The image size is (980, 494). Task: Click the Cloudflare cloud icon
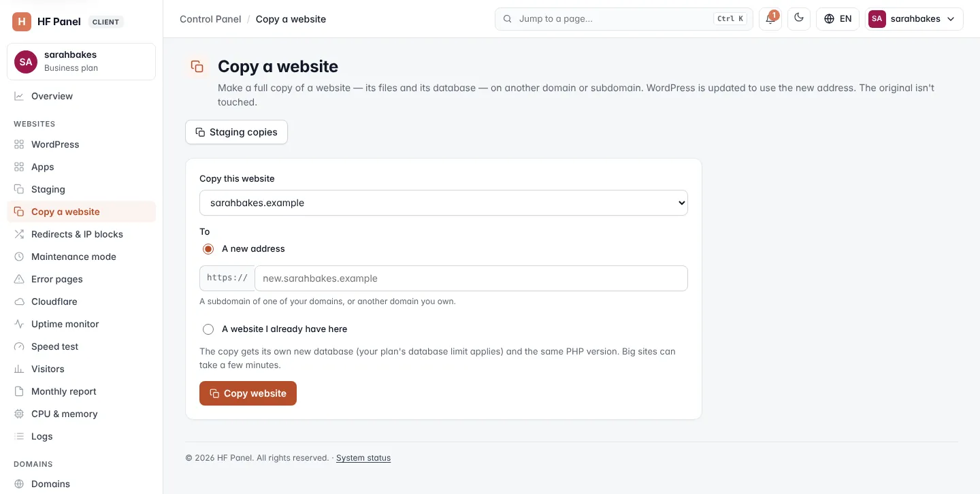[19, 301]
